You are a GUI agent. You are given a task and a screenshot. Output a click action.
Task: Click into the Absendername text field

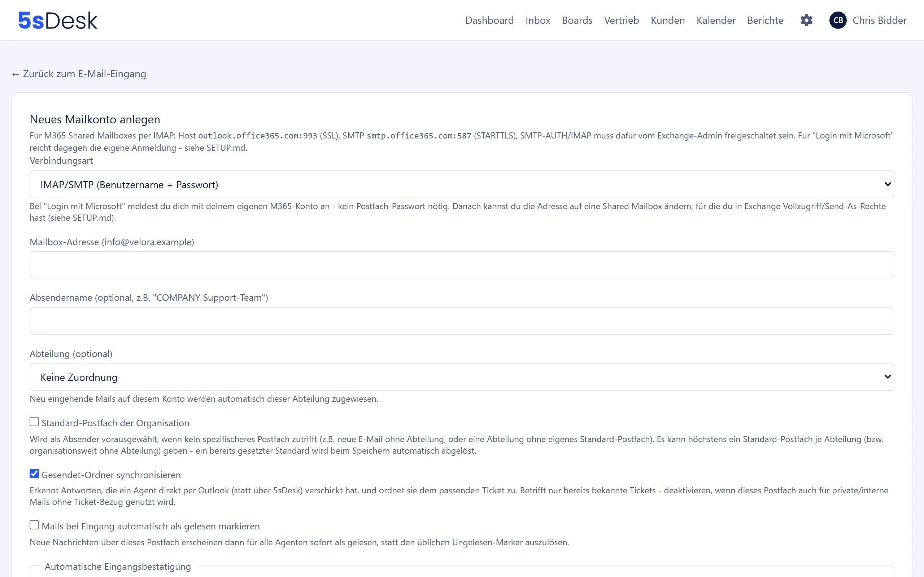[462, 321]
